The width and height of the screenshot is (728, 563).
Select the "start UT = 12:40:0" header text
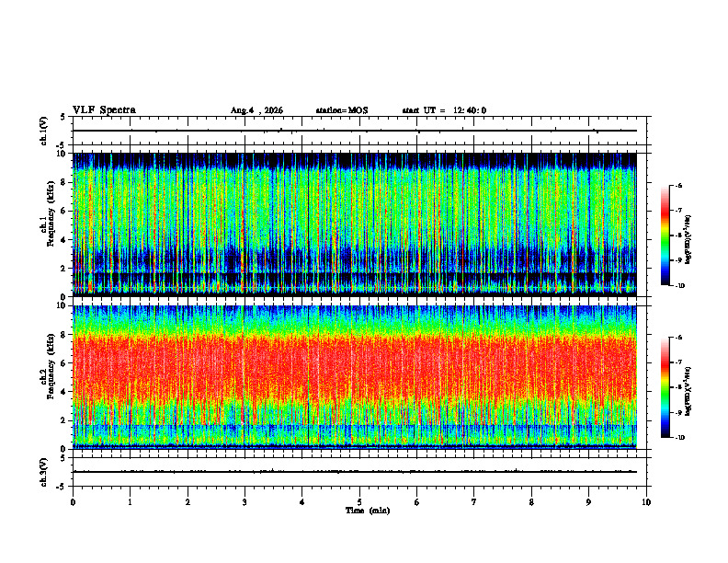(444, 110)
